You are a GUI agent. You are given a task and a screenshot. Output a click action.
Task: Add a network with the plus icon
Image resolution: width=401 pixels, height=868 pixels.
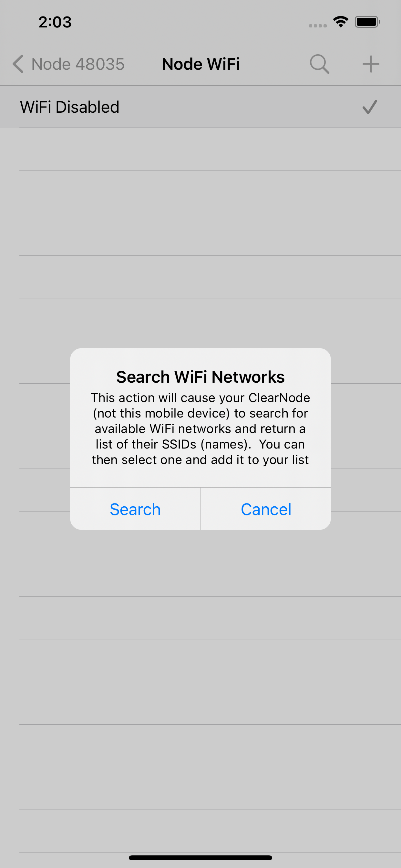[371, 64]
